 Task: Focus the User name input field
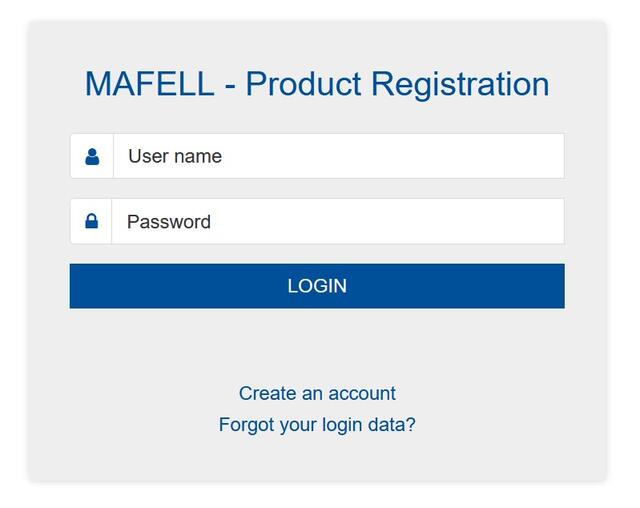click(x=338, y=156)
